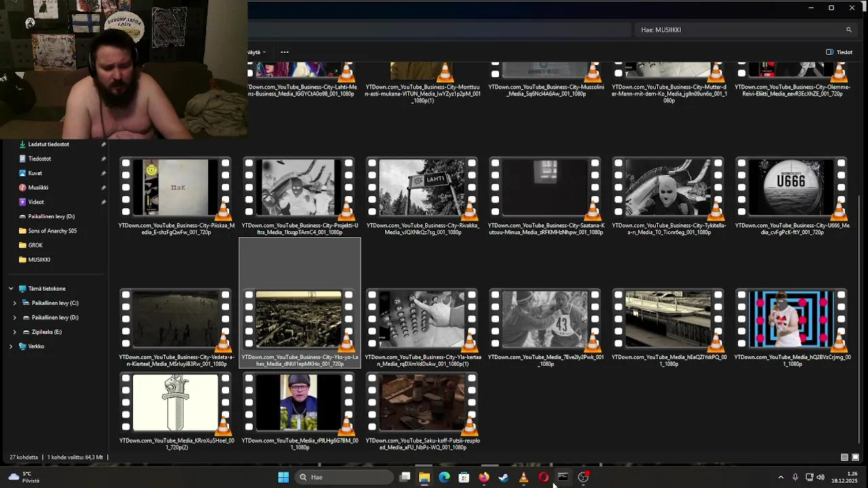Open the clock and date showing 18.12.2025
This screenshot has height=488, width=868.
coord(844,477)
